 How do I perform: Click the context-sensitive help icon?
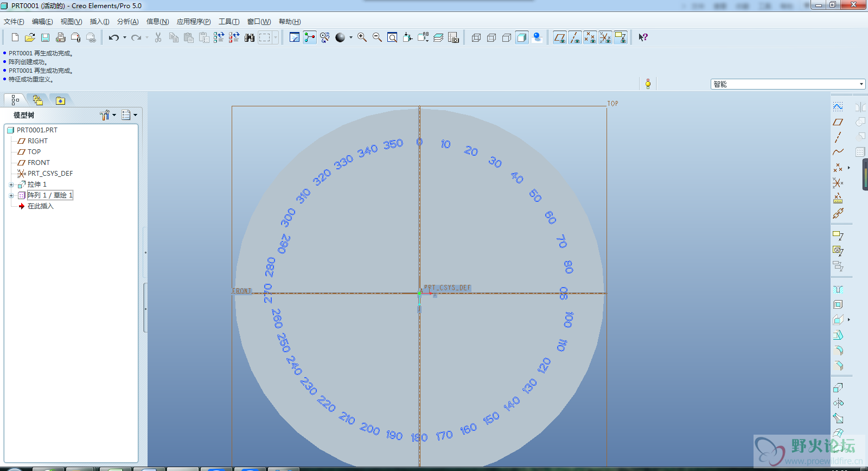point(643,37)
